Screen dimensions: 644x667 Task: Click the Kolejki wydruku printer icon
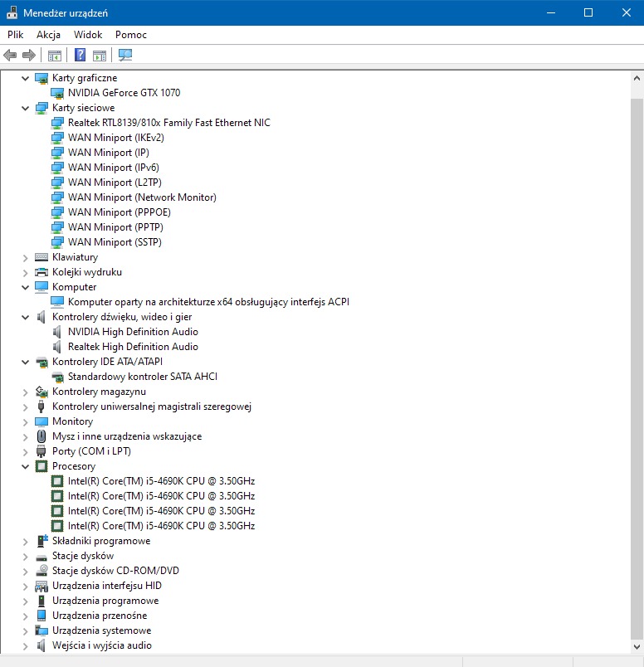(x=41, y=272)
